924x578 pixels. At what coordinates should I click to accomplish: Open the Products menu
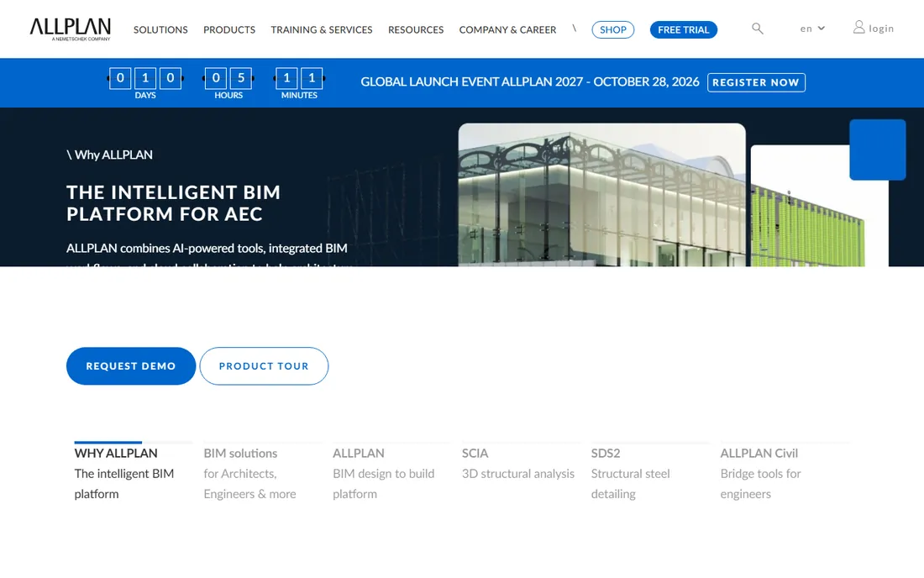(x=229, y=29)
